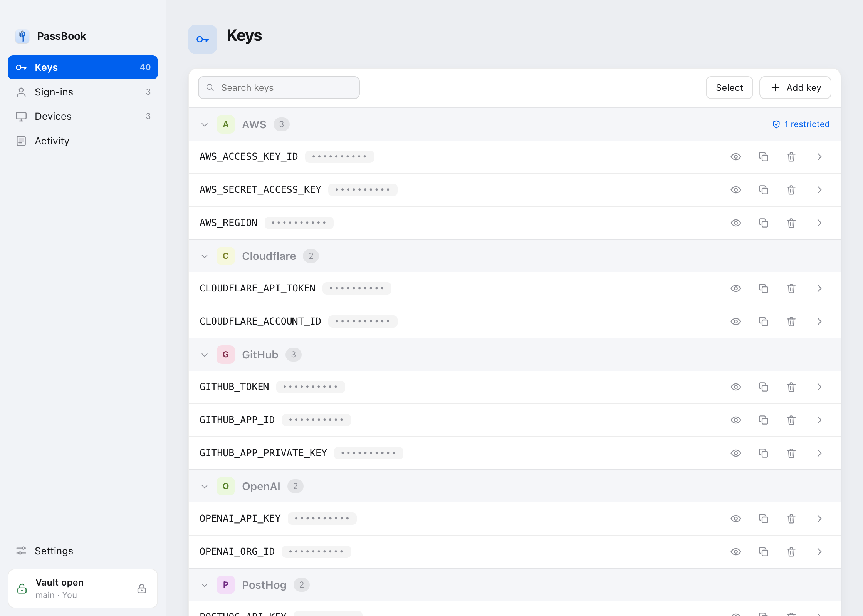This screenshot has height=616, width=863.
Task: Copy the CLOUDFLARE_ACCOUNT_ID value
Action: click(x=763, y=321)
